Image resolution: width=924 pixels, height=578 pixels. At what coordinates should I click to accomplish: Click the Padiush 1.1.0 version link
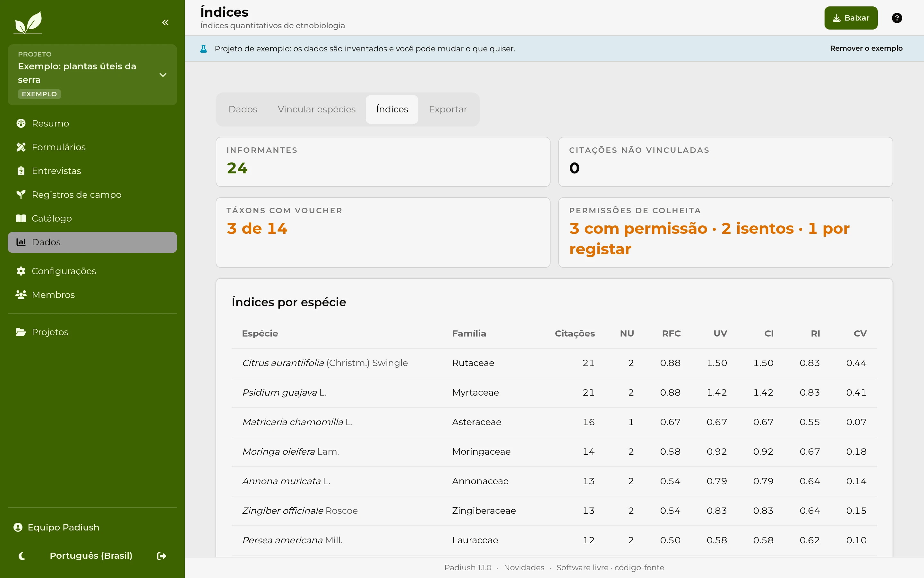(x=468, y=567)
